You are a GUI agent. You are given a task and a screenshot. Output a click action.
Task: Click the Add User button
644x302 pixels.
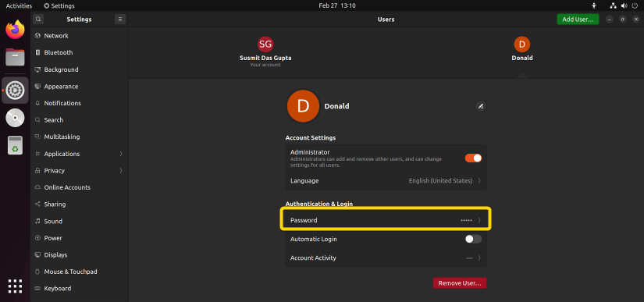578,20
